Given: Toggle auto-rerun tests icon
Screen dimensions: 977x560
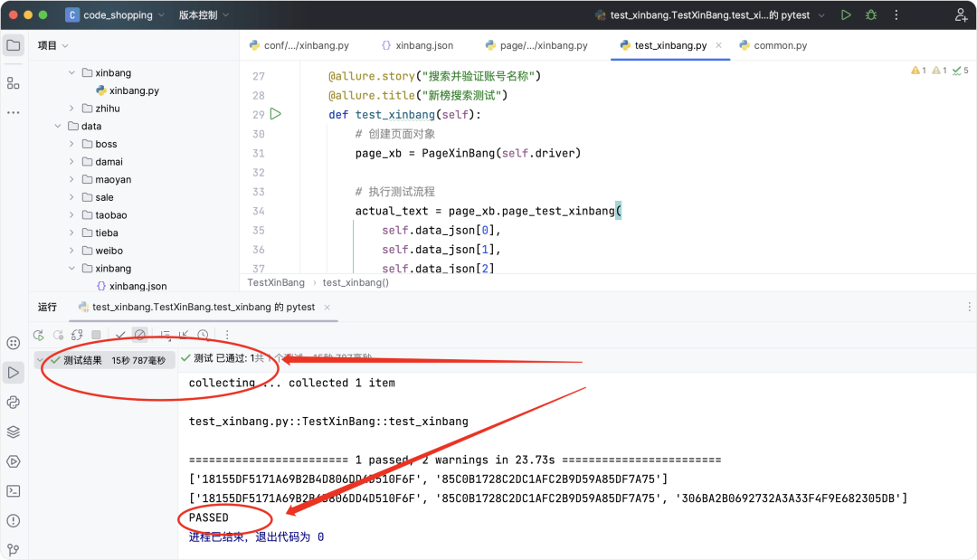Looking at the screenshot, I should pyautogui.click(x=77, y=335).
